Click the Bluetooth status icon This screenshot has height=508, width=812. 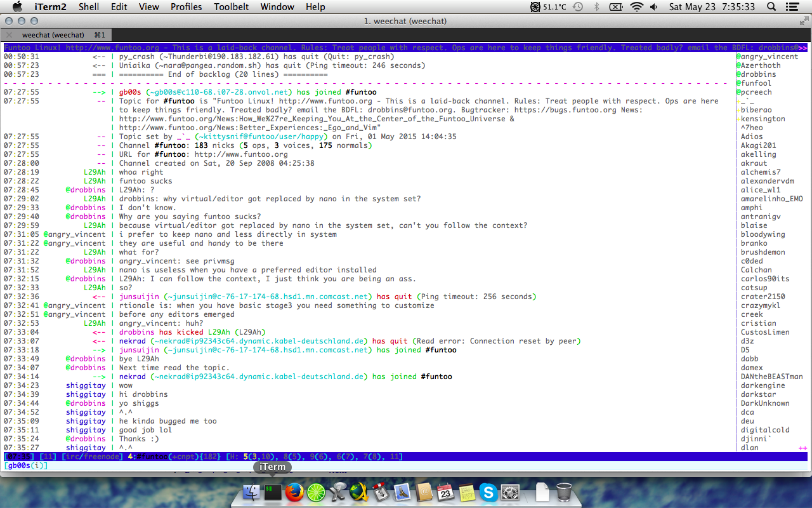596,7
